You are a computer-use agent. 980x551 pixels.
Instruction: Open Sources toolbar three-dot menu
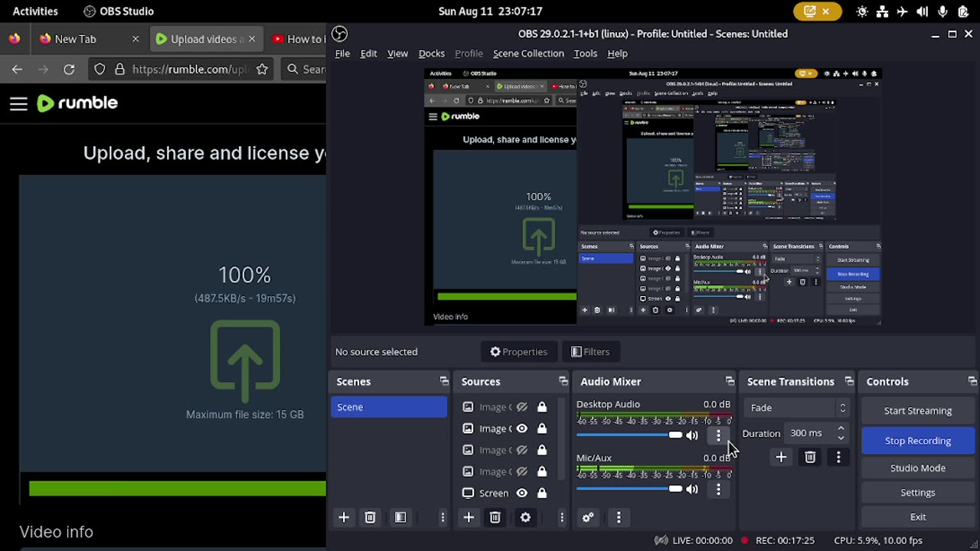(x=562, y=517)
